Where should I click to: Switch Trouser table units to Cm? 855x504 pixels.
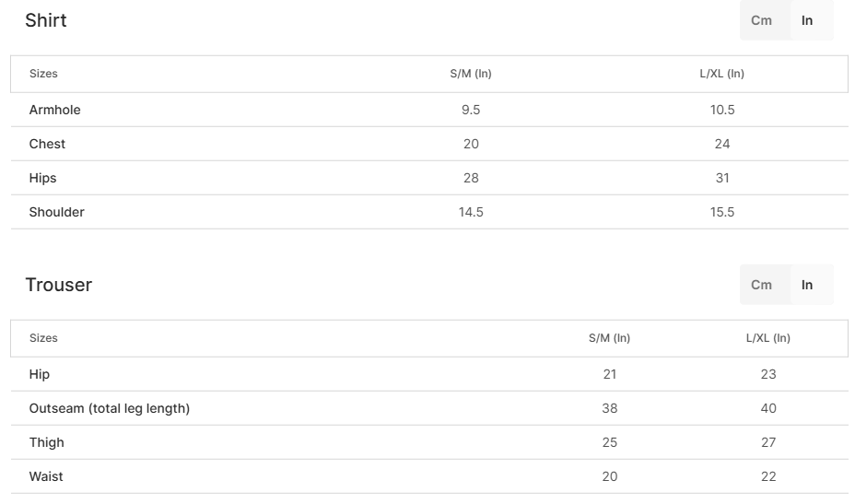[x=762, y=285]
